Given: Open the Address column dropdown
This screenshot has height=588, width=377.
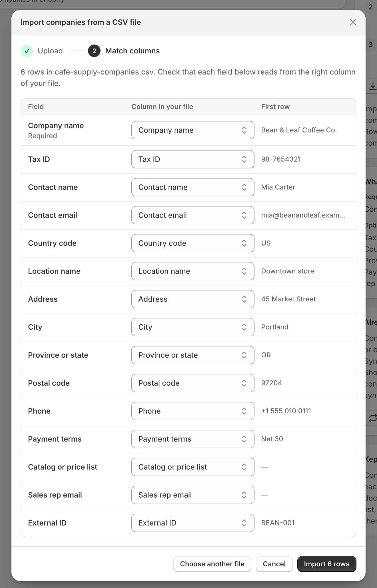Looking at the screenshot, I should point(193,299).
